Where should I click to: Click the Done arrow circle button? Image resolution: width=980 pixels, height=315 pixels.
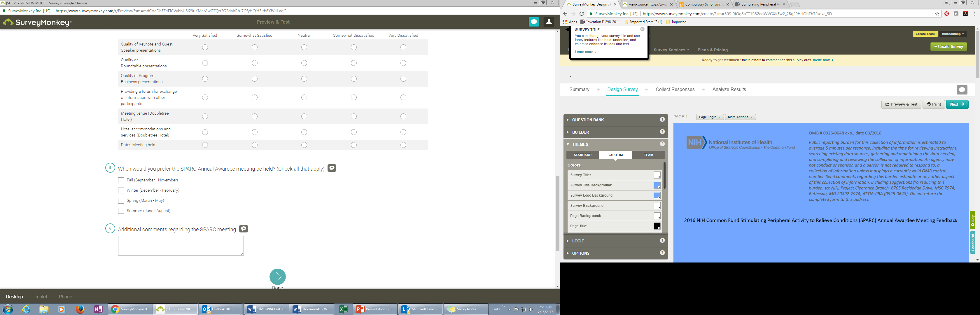pos(277,276)
